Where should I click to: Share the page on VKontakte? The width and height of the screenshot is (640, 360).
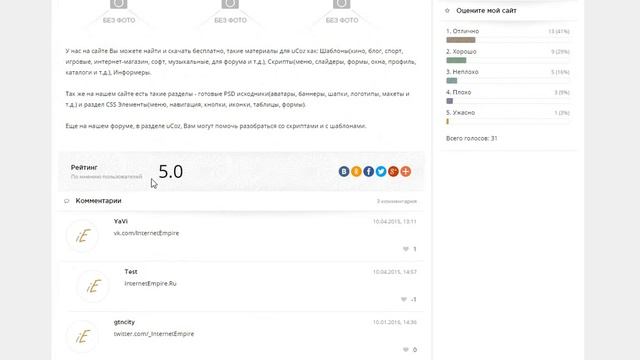(x=344, y=171)
